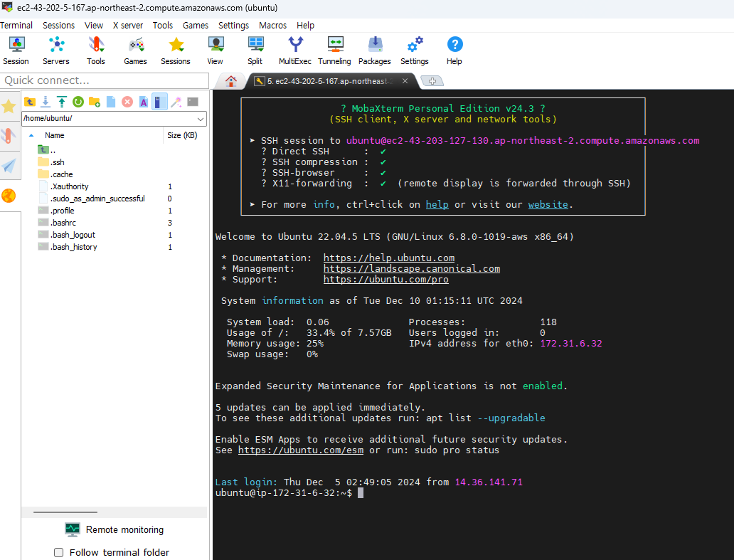This screenshot has width=734, height=560.
Task: Activate the MultiExec toolbar button
Action: coord(295,51)
